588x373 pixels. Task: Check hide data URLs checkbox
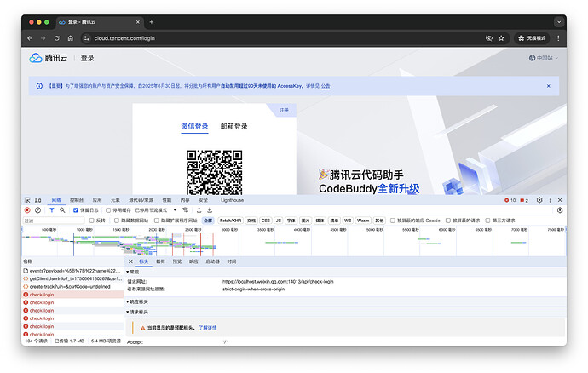point(117,221)
